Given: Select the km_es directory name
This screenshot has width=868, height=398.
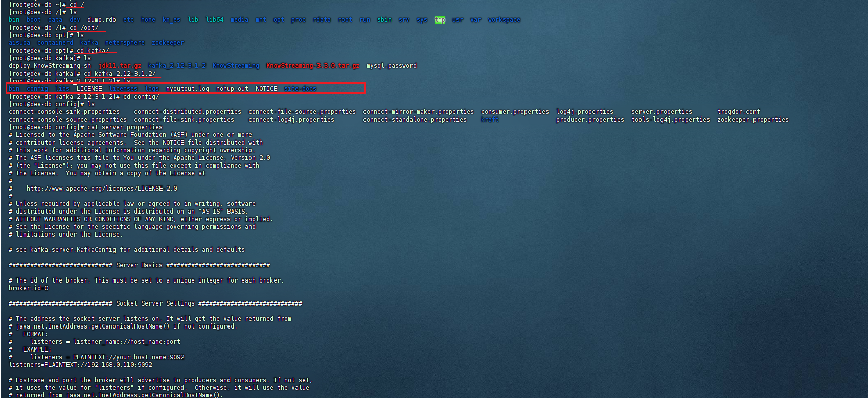Looking at the screenshot, I should coord(171,20).
